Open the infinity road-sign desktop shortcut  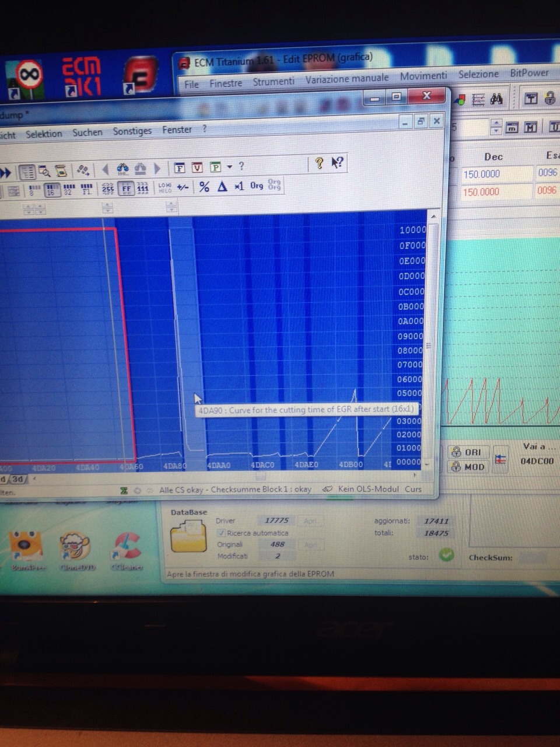coord(24,79)
